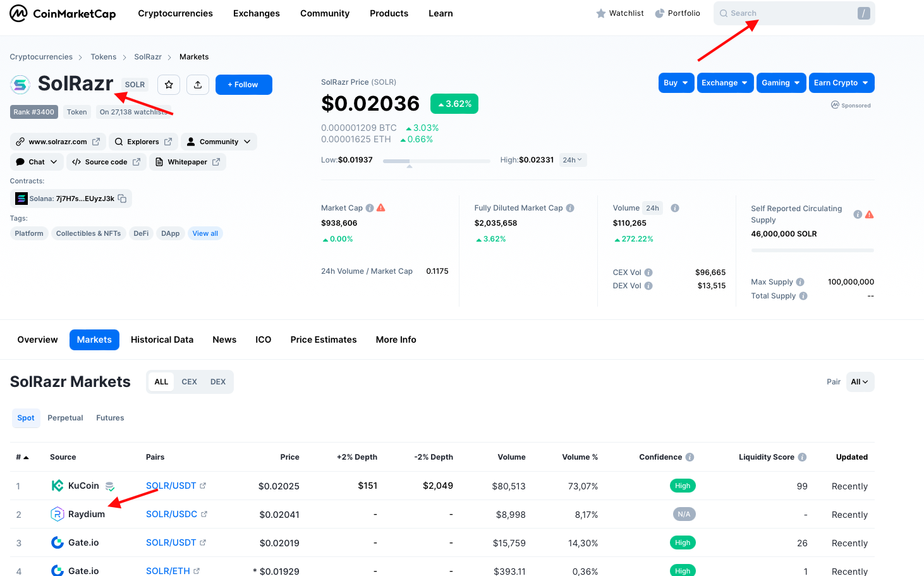Open the Earn Crypto dropdown

(842, 83)
